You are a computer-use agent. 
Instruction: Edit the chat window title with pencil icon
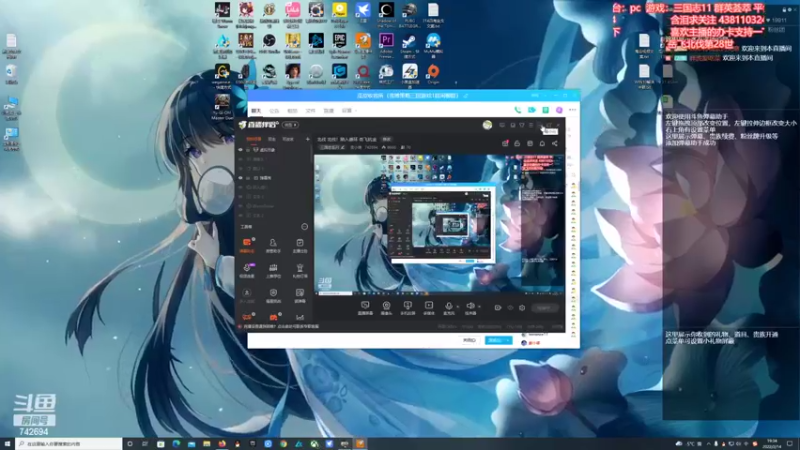pyautogui.click(x=466, y=96)
